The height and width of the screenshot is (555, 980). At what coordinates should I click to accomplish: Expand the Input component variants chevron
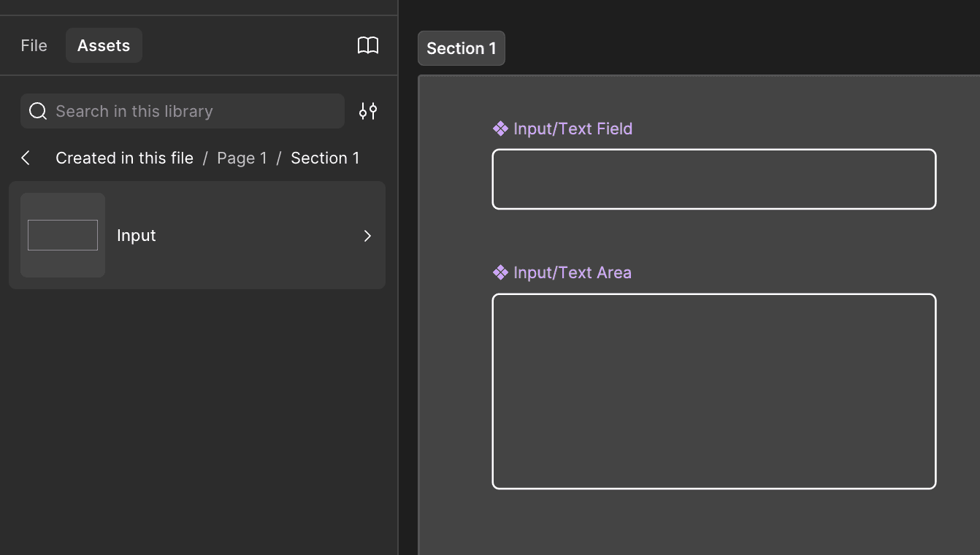click(367, 235)
